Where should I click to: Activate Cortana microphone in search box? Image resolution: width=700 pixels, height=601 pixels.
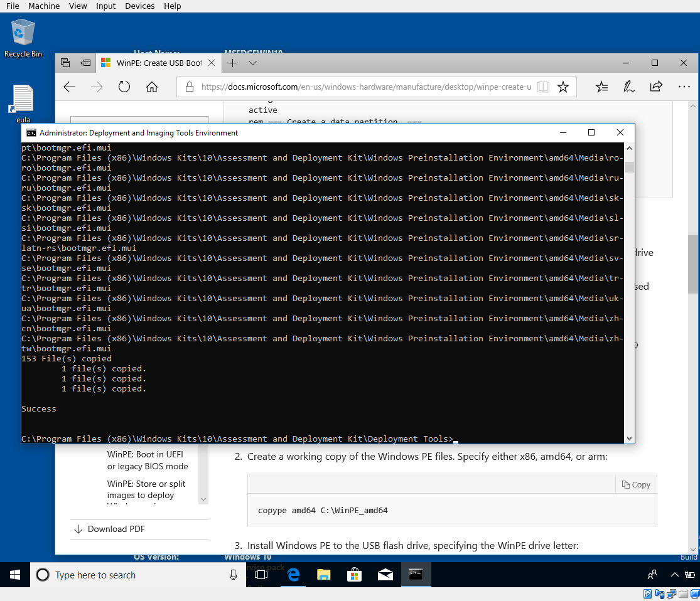point(233,575)
